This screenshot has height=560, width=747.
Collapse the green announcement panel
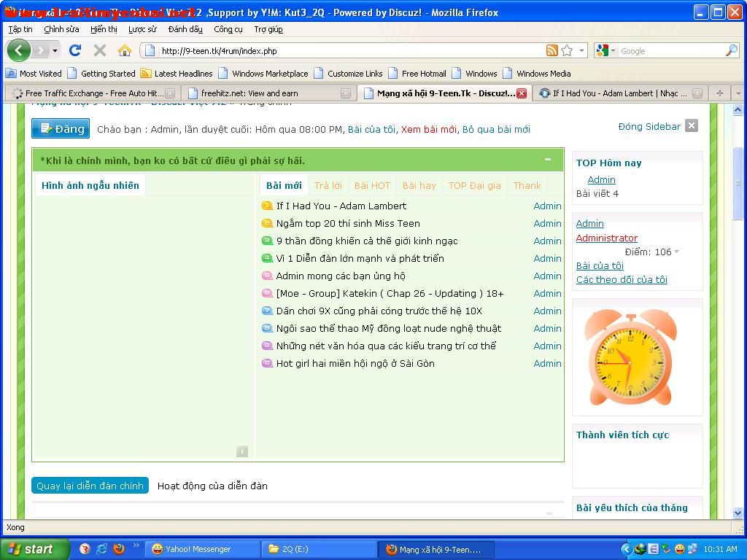(548, 160)
